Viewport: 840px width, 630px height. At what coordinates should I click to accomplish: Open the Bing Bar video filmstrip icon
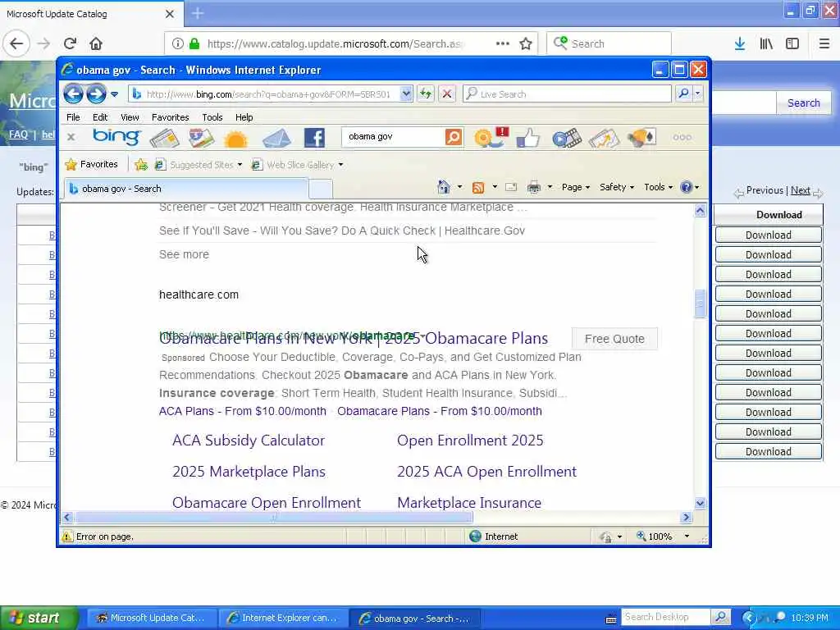tap(567, 138)
